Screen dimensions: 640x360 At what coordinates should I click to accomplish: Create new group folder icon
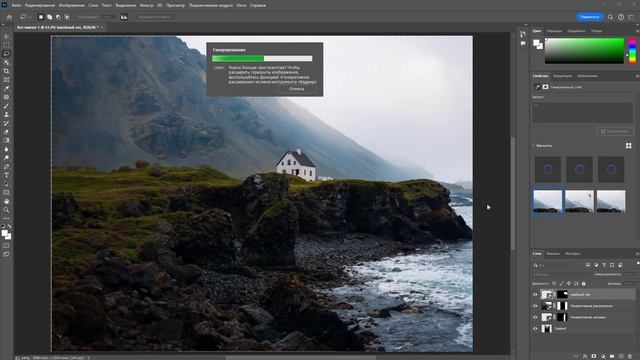coord(612,356)
